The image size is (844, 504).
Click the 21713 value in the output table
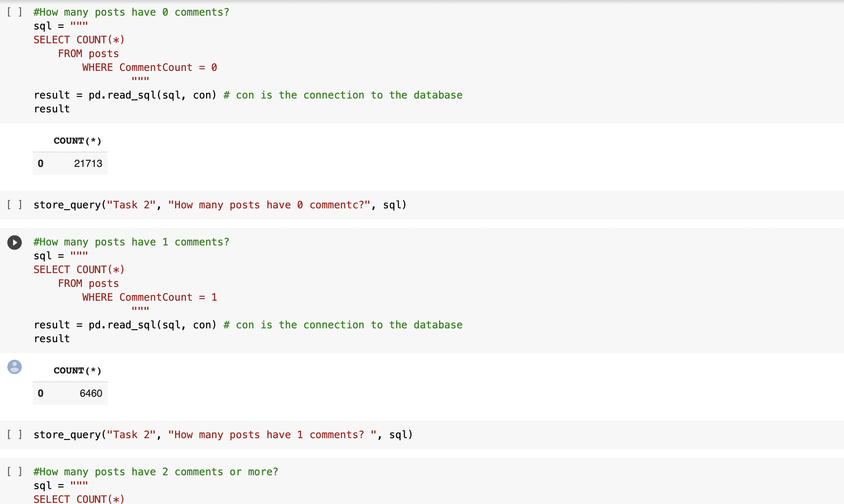tap(88, 163)
